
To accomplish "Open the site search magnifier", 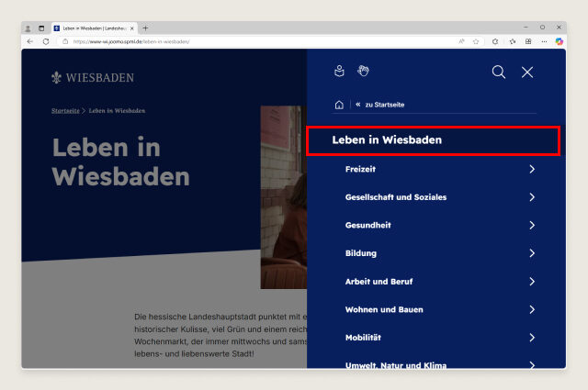I will pos(498,72).
